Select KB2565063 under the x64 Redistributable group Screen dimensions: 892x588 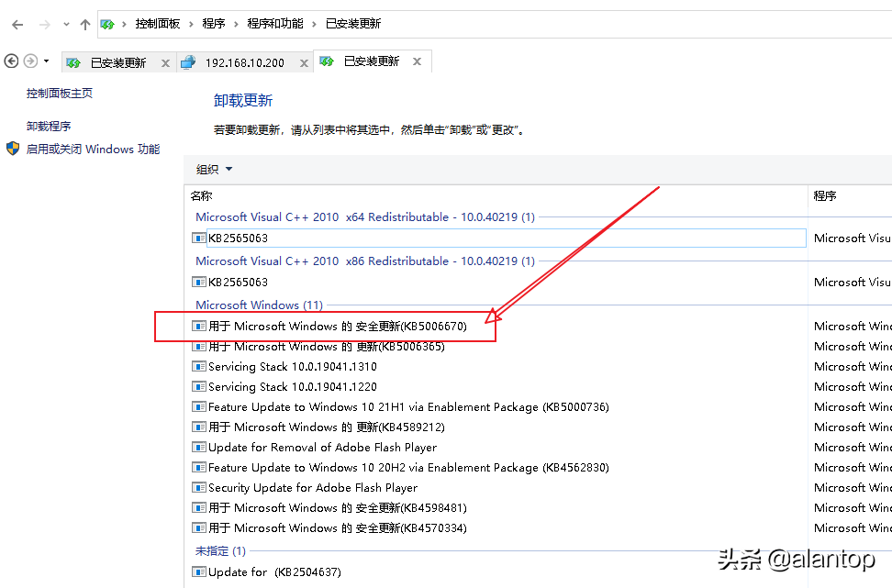(x=498, y=239)
